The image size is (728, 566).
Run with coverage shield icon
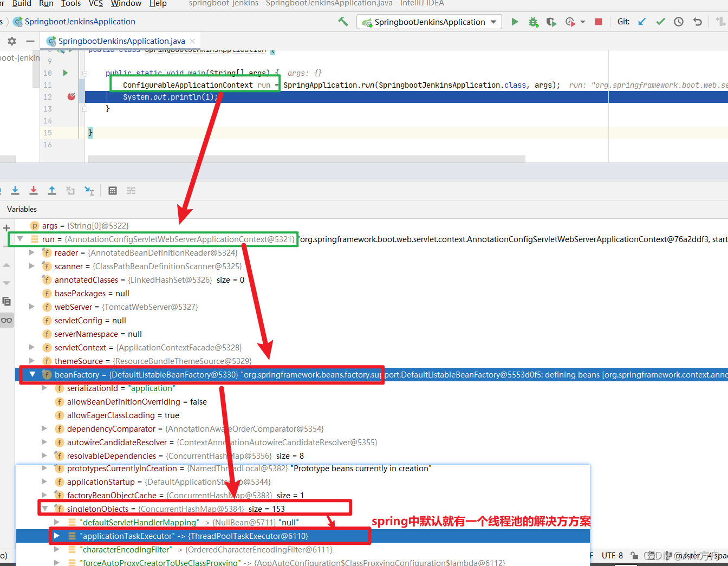(x=551, y=22)
